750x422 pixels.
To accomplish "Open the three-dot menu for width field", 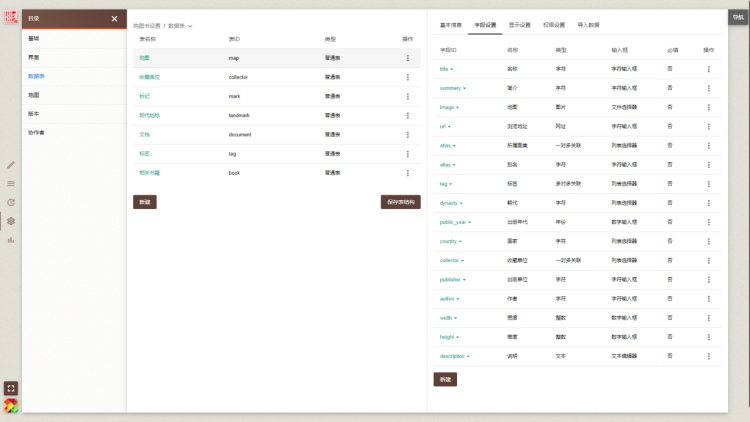I will click(x=708, y=318).
